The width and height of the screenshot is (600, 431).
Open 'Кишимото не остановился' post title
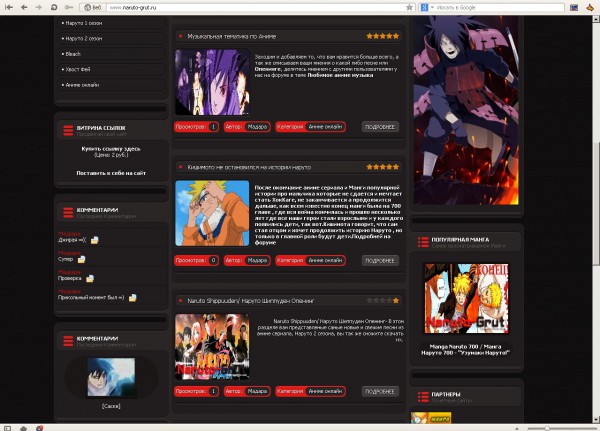tap(249, 167)
